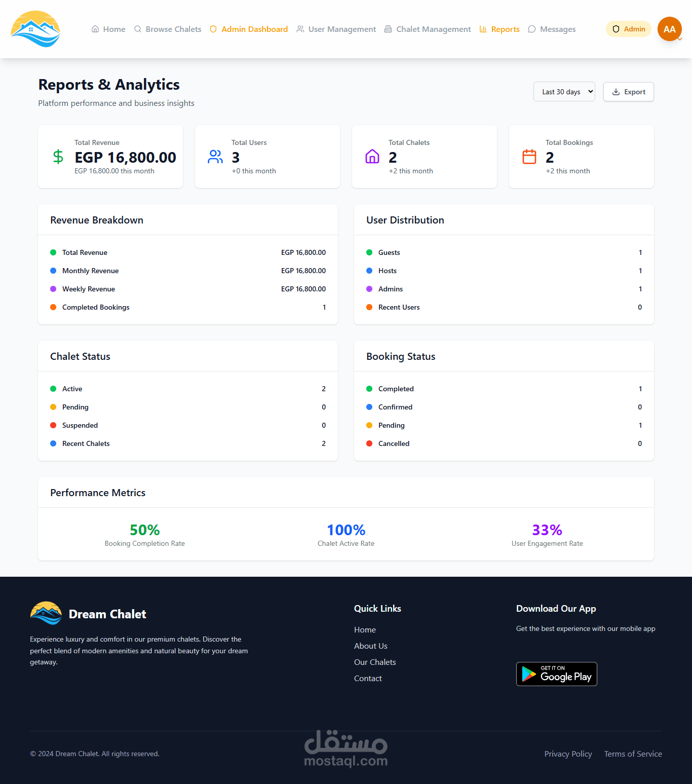Open the Reports navigation item
692x784 pixels.
coord(499,29)
